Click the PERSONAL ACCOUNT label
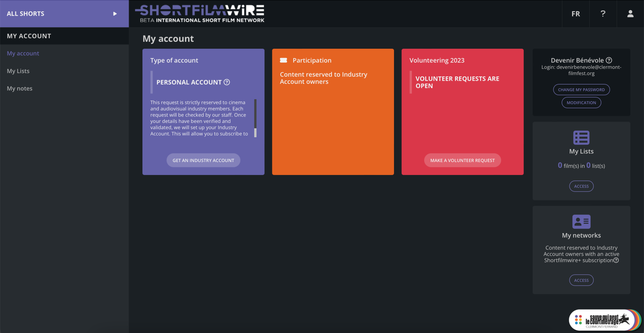Viewport: 644px width, 333px height. (189, 82)
